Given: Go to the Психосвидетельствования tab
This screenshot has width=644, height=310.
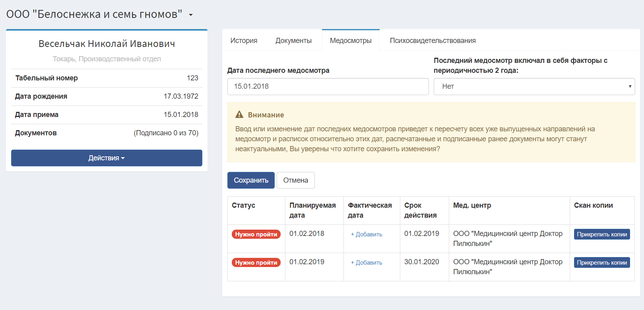Looking at the screenshot, I should tap(433, 41).
